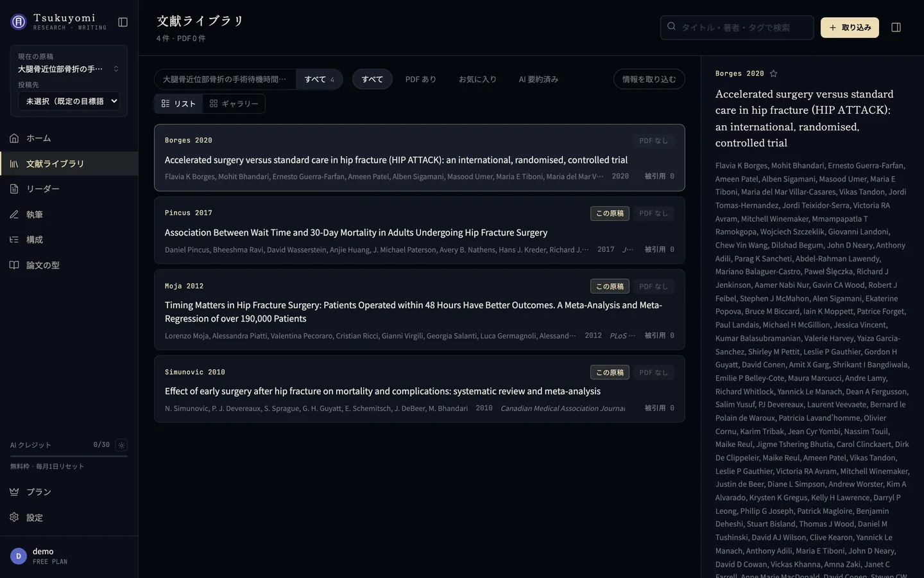Open the 投稿先 dropdown

click(69, 101)
